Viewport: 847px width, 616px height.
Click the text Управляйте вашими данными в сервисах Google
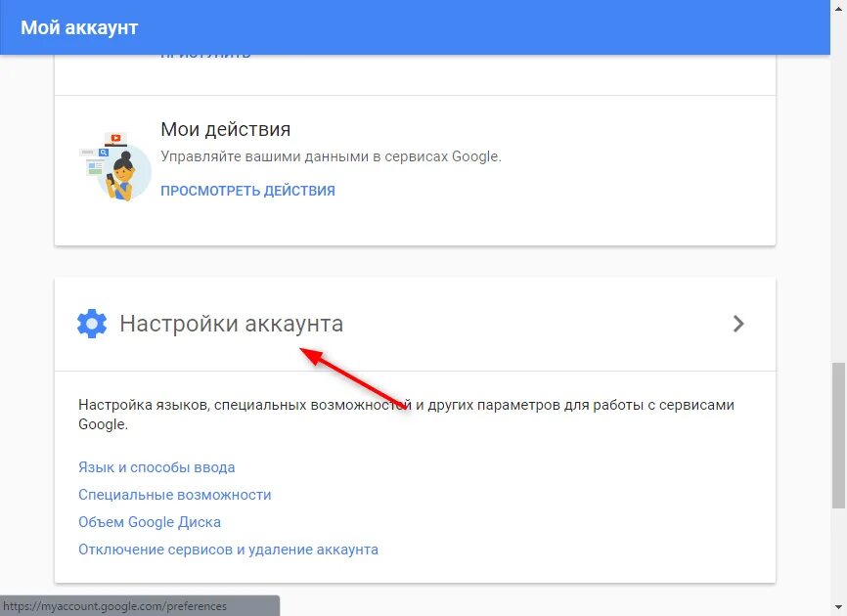pyautogui.click(x=332, y=156)
